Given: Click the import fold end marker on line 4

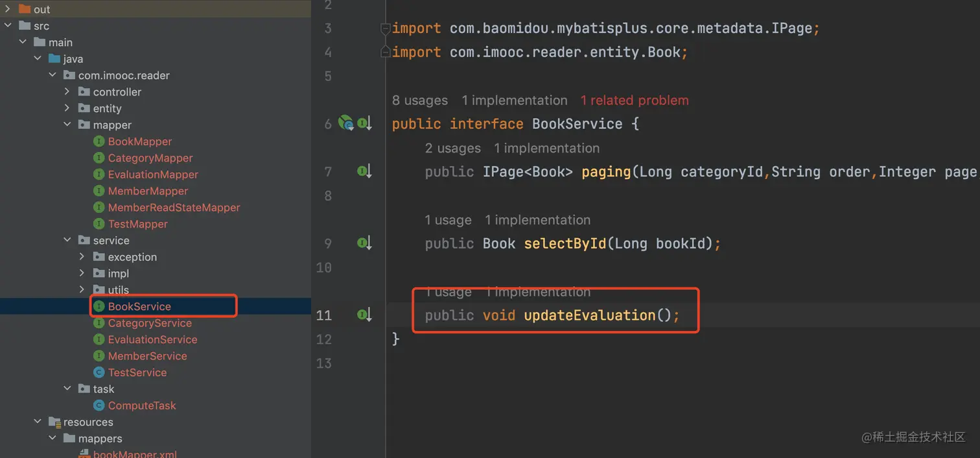Looking at the screenshot, I should pos(386,53).
